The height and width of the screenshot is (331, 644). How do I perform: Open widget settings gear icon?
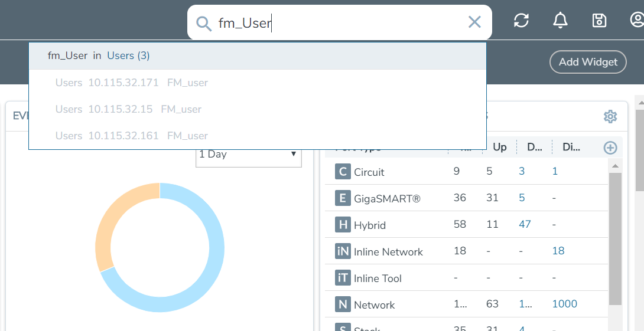click(610, 116)
